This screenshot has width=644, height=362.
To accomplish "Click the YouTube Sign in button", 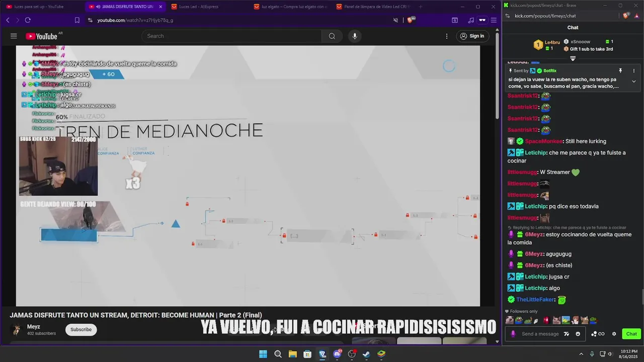I will pos(472,36).
